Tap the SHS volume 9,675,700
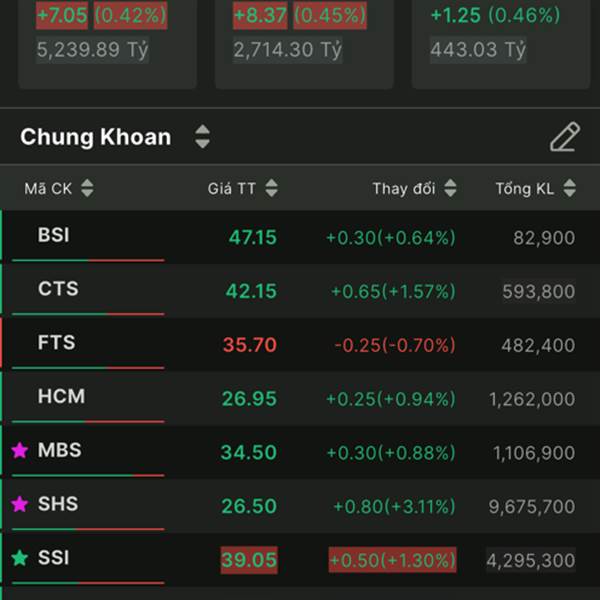 533,506
